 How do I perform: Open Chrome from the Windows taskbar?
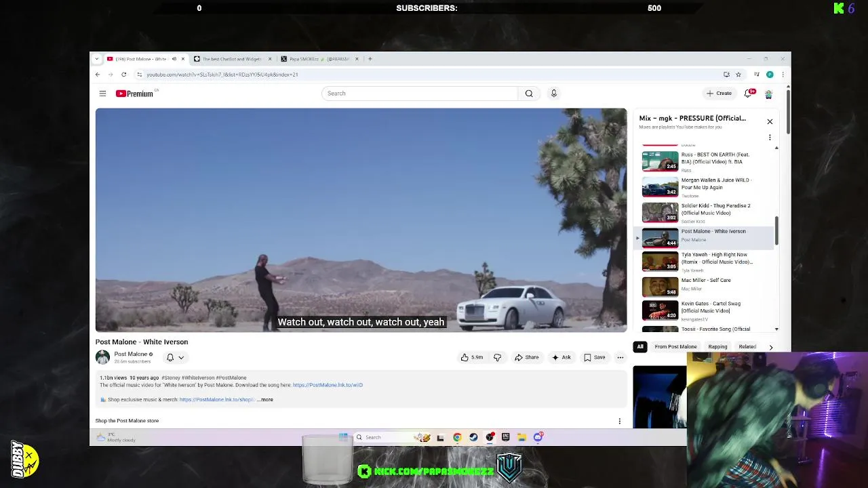[x=457, y=437]
